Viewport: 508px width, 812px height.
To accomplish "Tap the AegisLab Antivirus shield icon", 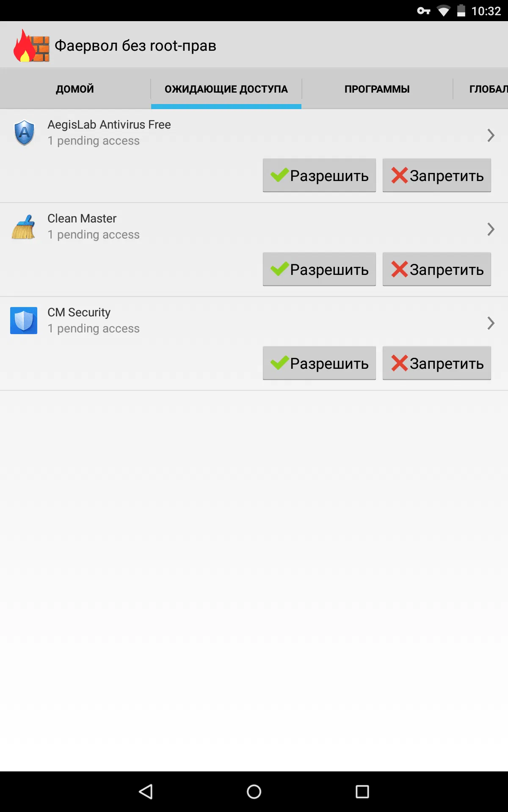I will (24, 133).
